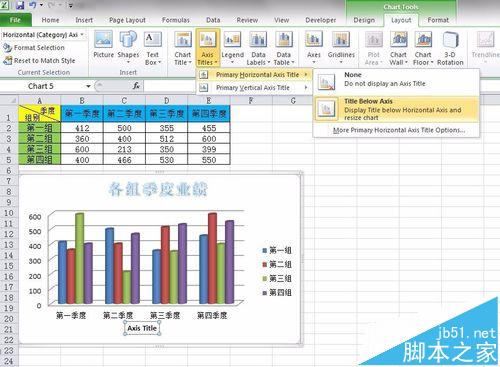500x367 pixels.
Task: Switch to the Review tab
Action: (247, 20)
